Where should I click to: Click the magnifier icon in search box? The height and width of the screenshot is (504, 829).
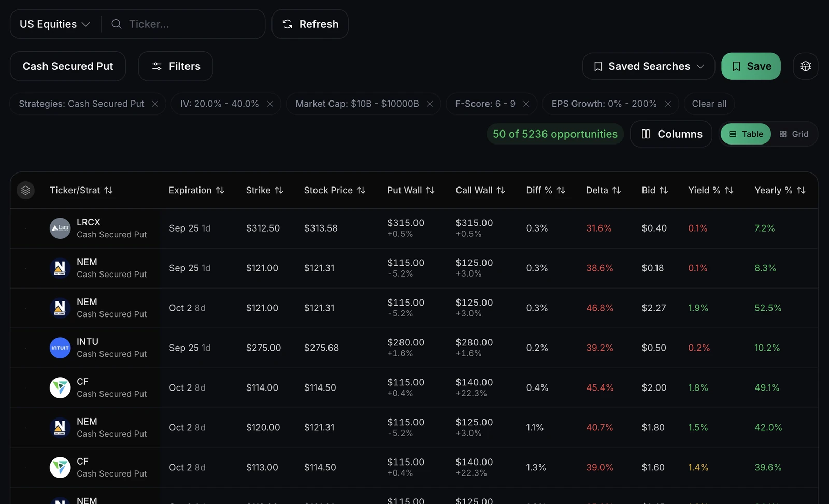[x=117, y=24]
